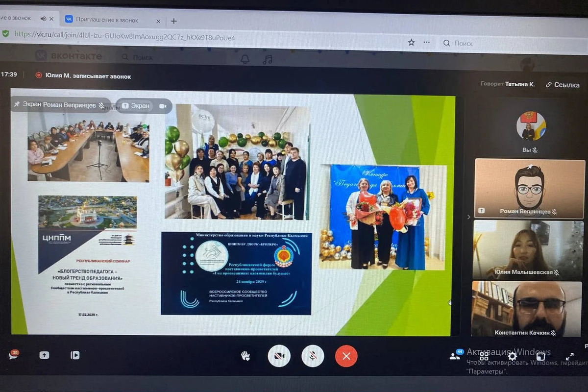Collapse the participants side panel arrow
Screen dimensions: 588x392
tap(468, 217)
